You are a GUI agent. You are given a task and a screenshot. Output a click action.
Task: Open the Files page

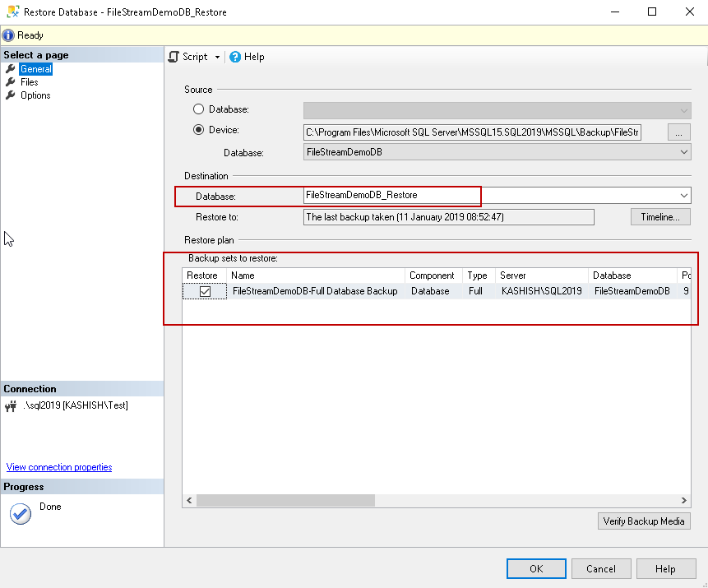tap(30, 82)
